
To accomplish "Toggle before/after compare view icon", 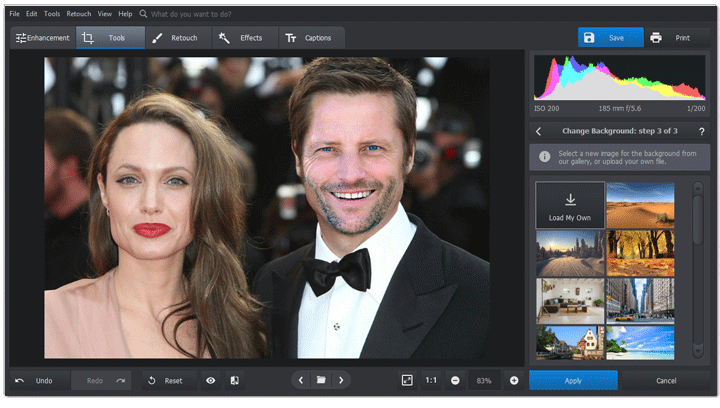I will click(x=234, y=381).
